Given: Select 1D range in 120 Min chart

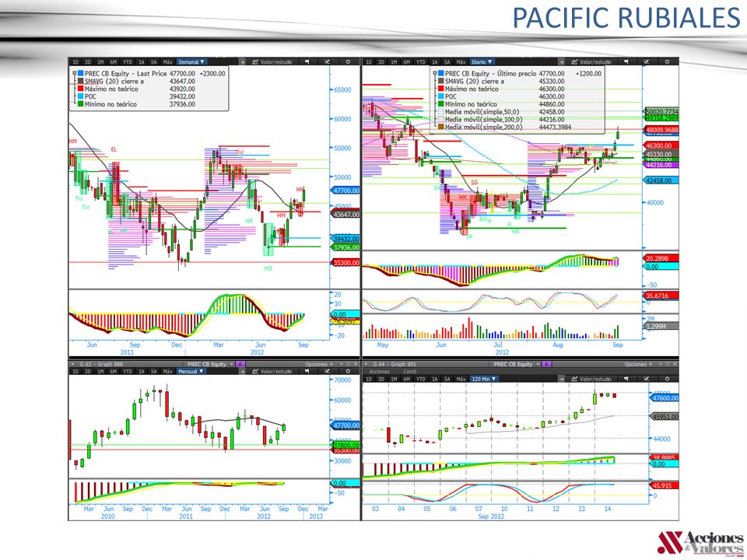Looking at the screenshot, I should pos(369,379).
